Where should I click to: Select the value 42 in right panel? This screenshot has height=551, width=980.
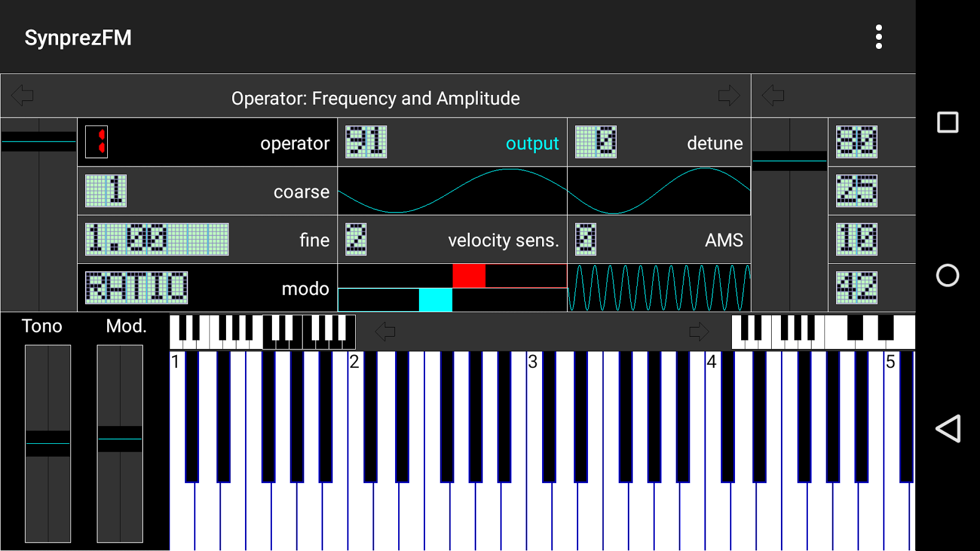tap(857, 288)
